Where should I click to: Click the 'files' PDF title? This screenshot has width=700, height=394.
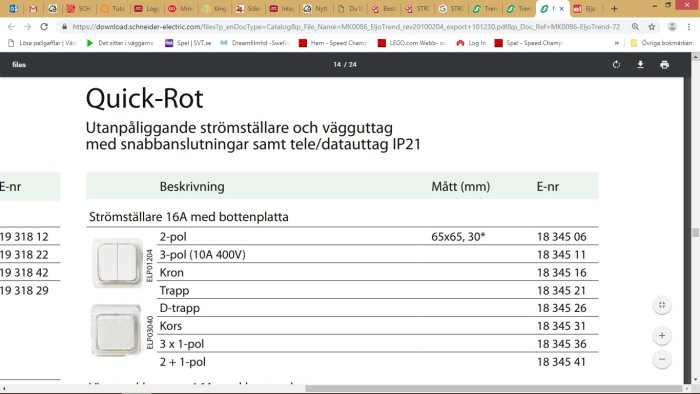pyautogui.click(x=19, y=65)
